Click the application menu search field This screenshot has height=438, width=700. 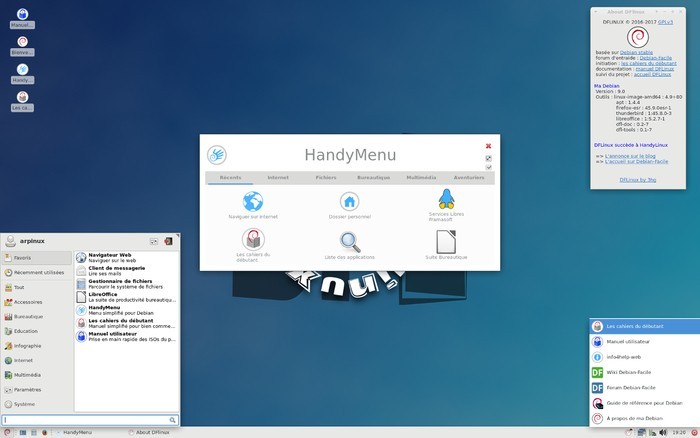[x=86, y=420]
